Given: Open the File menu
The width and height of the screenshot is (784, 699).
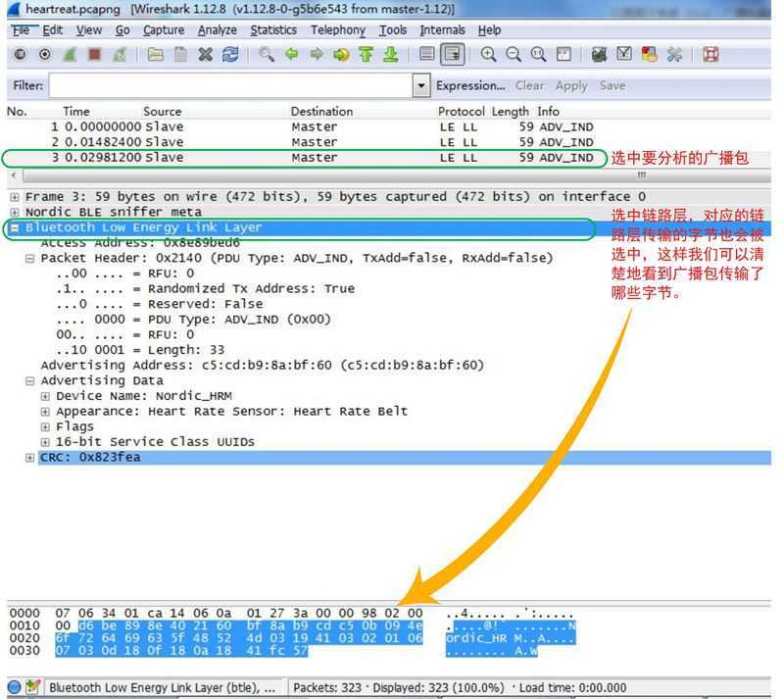Looking at the screenshot, I should click(21, 30).
